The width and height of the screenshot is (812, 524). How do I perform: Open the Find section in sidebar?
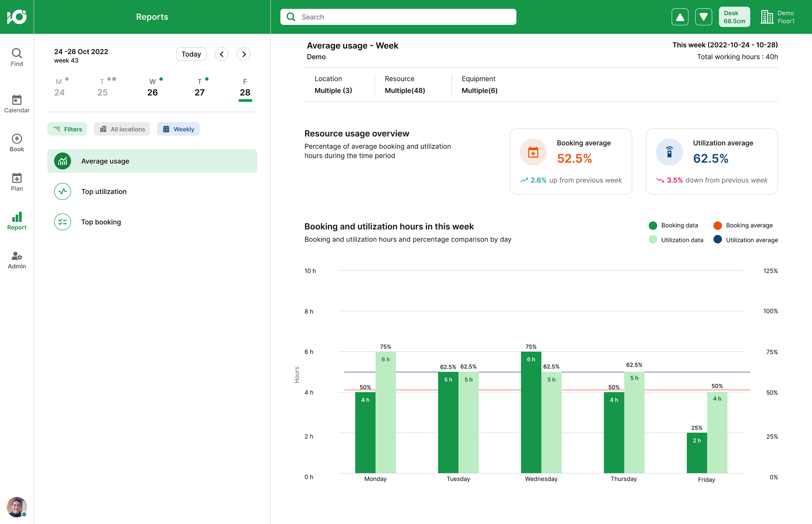click(17, 57)
